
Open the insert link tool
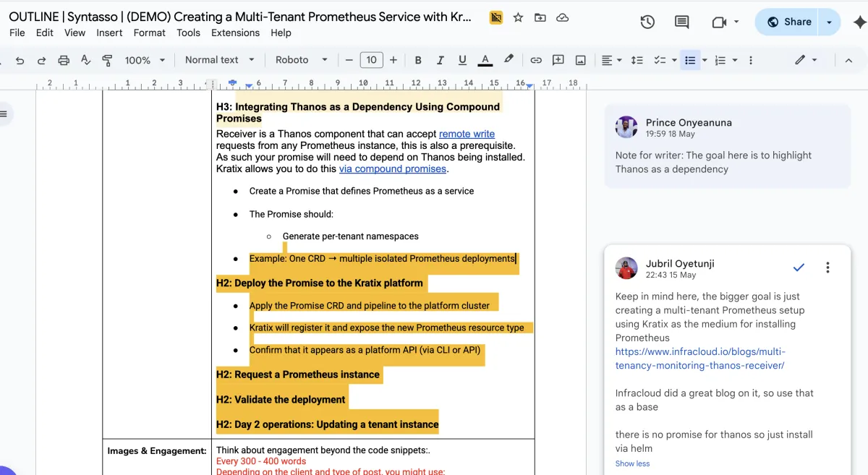(536, 60)
